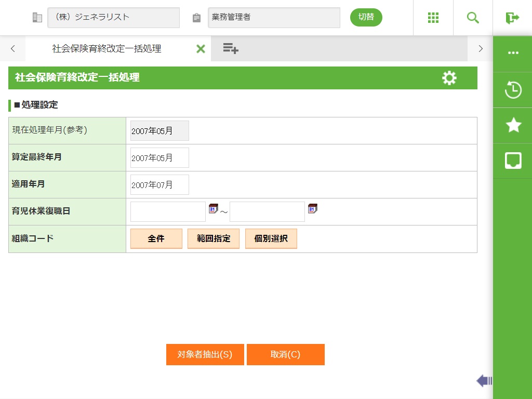Collapse sidebar with purple arrow
Screen dimensions: 532x399
(x=484, y=381)
